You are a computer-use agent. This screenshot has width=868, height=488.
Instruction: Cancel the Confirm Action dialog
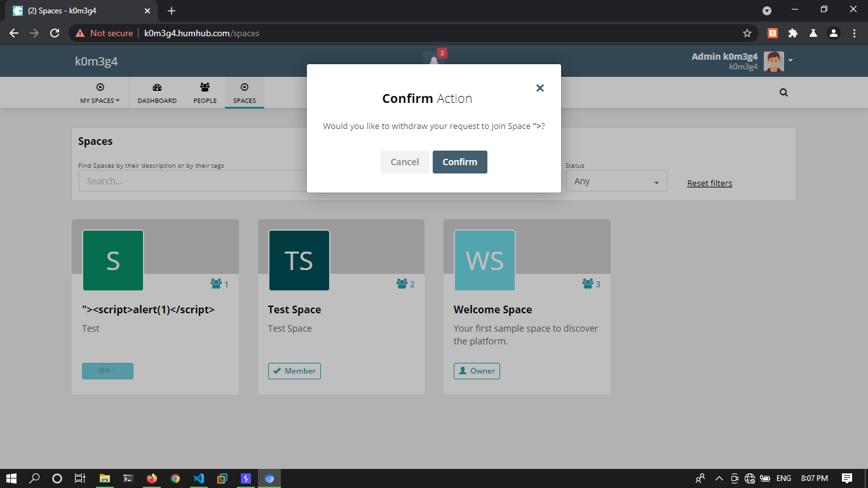404,162
